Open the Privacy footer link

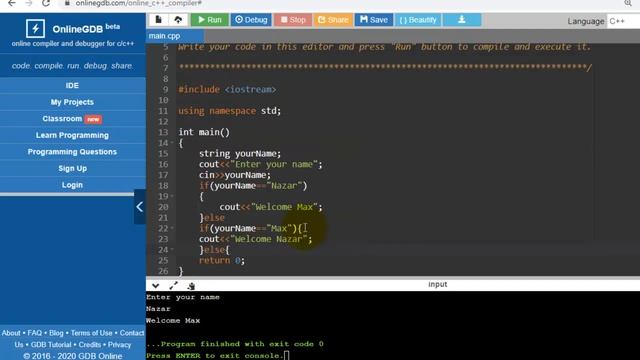pyautogui.click(x=119, y=345)
